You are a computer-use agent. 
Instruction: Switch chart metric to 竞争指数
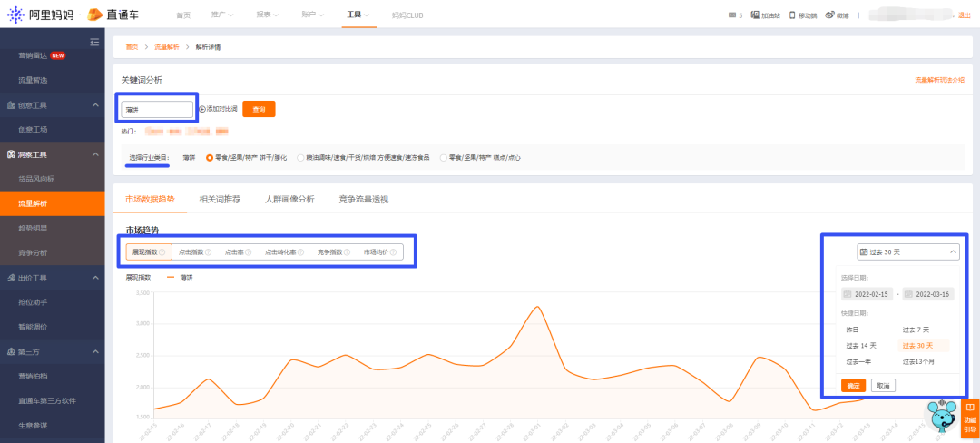(x=334, y=252)
